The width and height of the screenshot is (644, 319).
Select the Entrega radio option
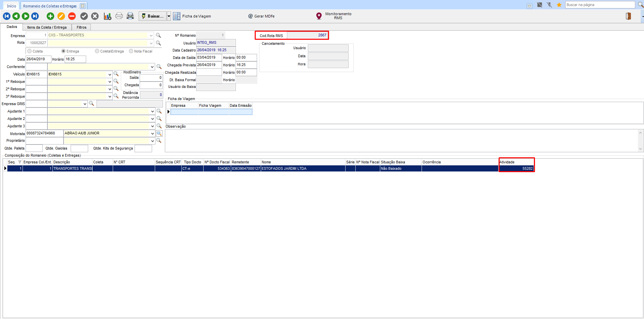click(x=63, y=51)
